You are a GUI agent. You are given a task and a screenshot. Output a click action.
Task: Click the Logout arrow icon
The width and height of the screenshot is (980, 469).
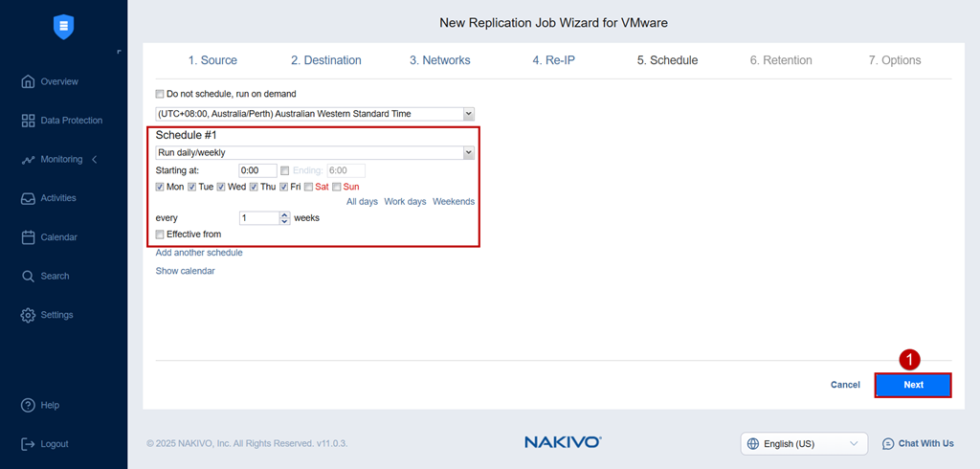tap(28, 444)
